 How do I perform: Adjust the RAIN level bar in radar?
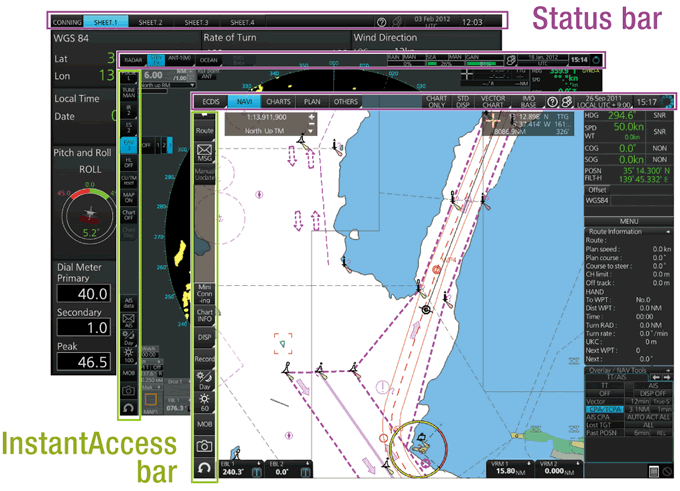(406, 63)
